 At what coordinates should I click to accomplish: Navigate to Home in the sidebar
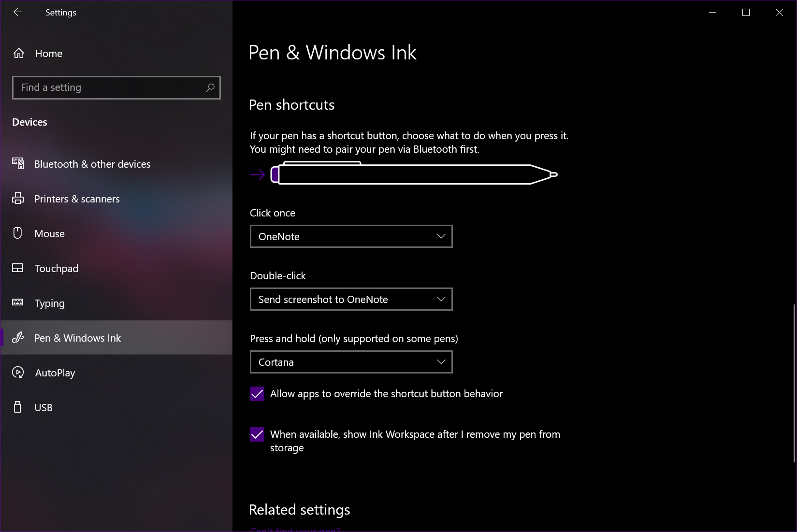coord(48,53)
